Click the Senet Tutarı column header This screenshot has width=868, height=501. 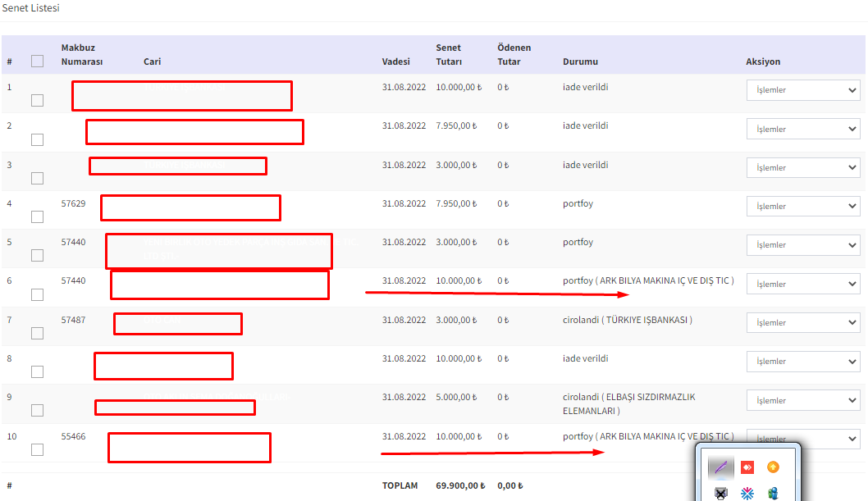pos(449,55)
